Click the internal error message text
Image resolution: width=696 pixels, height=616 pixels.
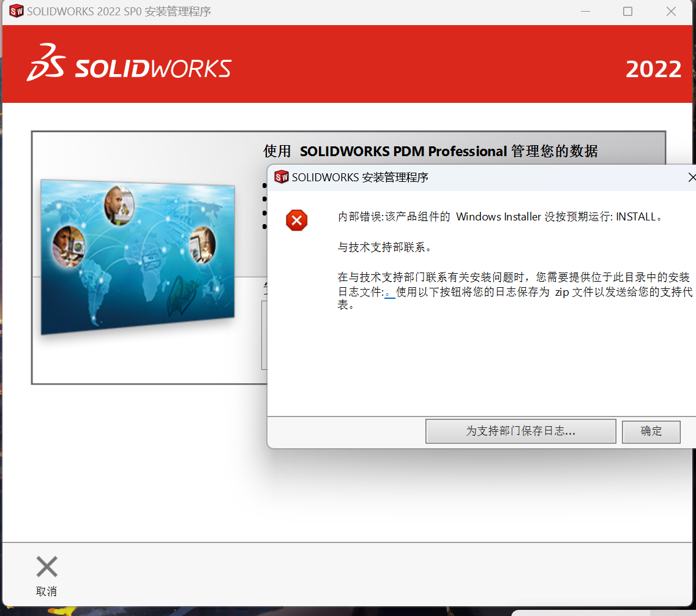click(500, 217)
